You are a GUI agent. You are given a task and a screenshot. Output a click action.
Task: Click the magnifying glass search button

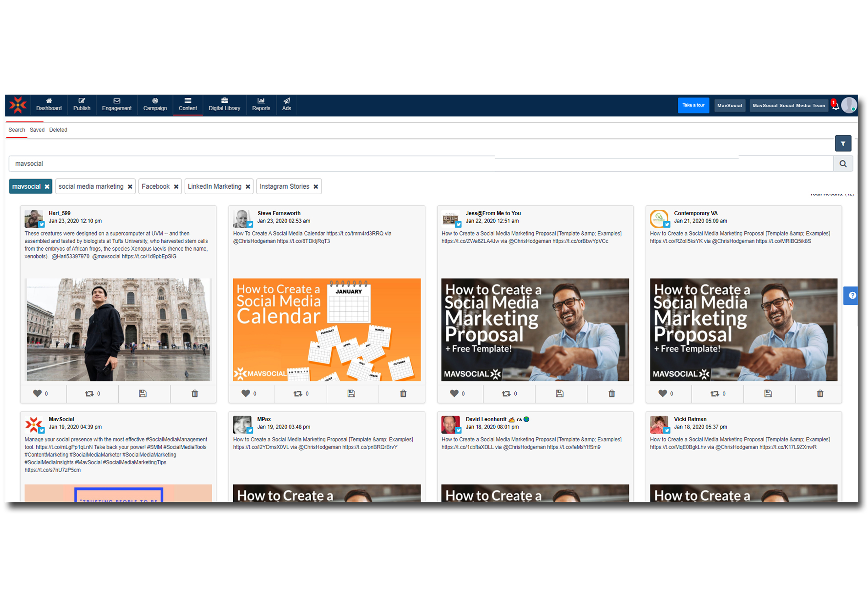point(843,164)
